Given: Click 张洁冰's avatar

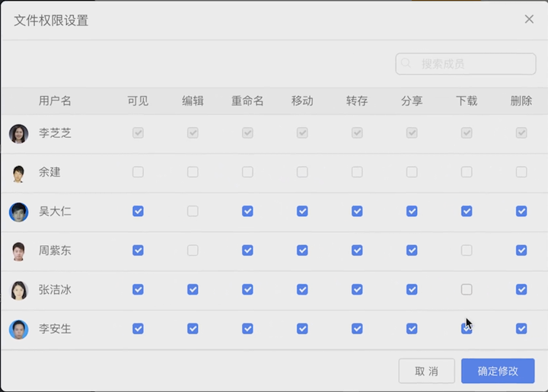Looking at the screenshot, I should [x=18, y=290].
